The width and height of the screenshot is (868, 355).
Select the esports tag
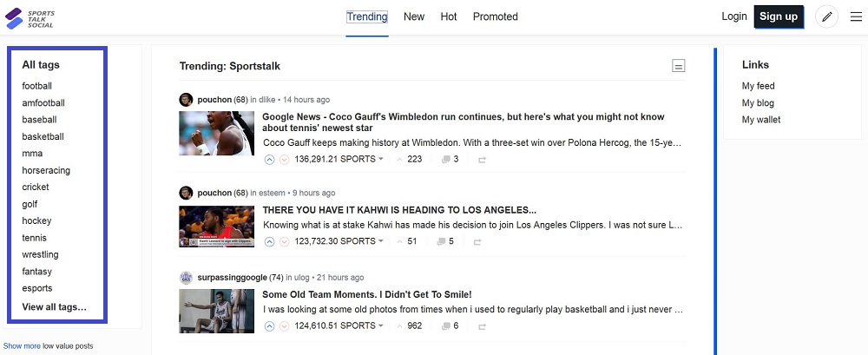tap(37, 288)
